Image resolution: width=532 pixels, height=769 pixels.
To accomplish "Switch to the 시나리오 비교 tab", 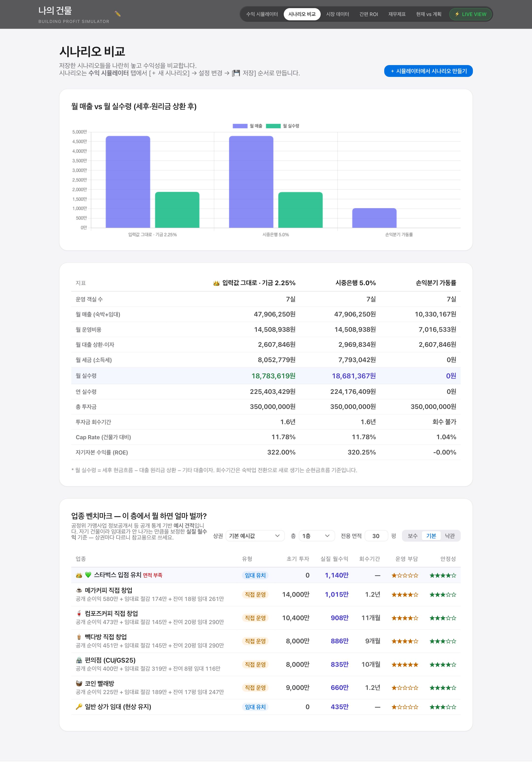I will [x=302, y=14].
